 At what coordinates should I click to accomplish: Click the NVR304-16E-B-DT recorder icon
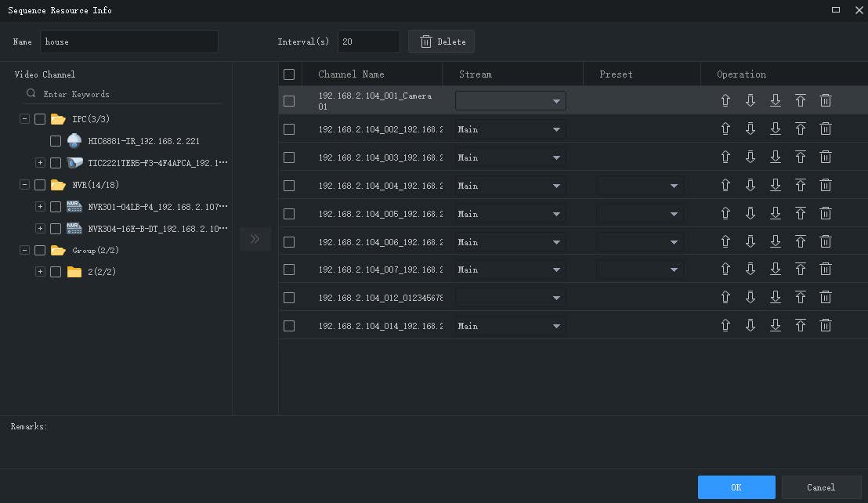coord(74,228)
